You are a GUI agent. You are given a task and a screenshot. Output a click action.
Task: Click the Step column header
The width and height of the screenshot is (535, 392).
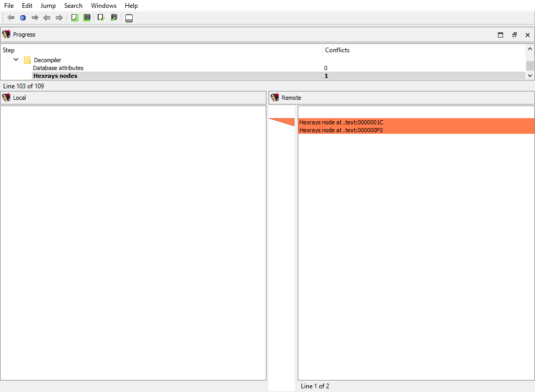(9, 50)
